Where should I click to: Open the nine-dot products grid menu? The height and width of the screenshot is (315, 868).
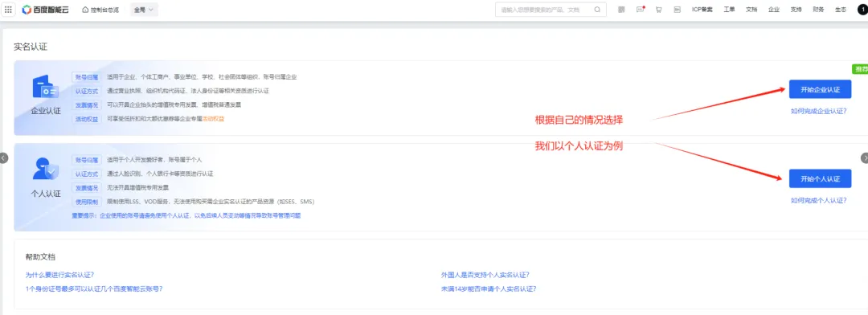8,10
